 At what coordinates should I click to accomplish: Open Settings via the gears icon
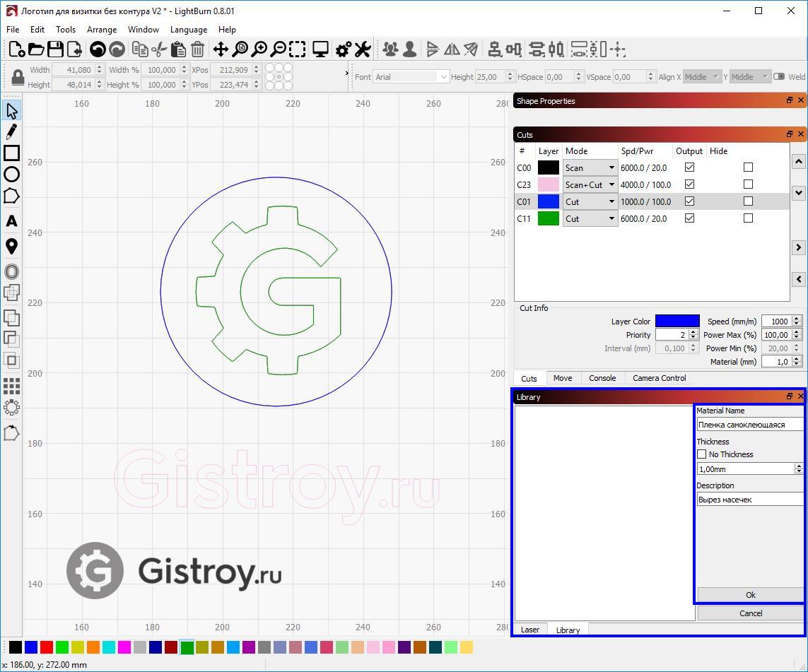tap(343, 49)
